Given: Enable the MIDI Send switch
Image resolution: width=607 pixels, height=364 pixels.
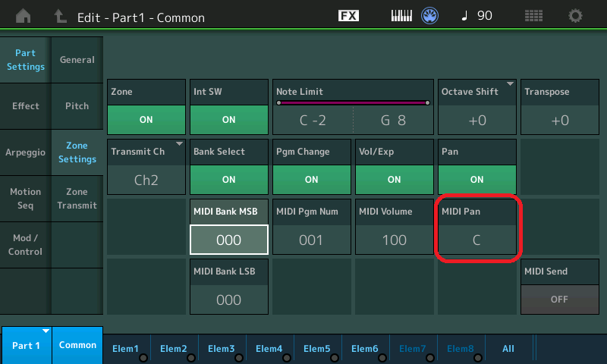Looking at the screenshot, I should 558,299.
